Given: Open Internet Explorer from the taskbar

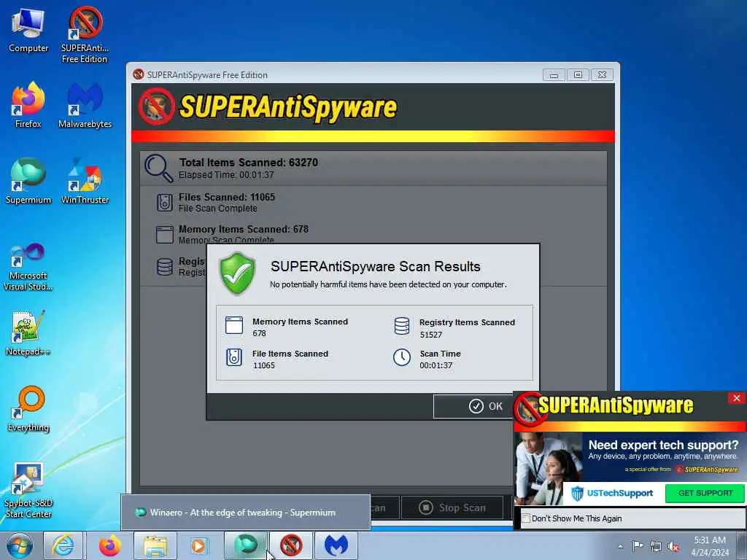Looking at the screenshot, I should [x=63, y=545].
